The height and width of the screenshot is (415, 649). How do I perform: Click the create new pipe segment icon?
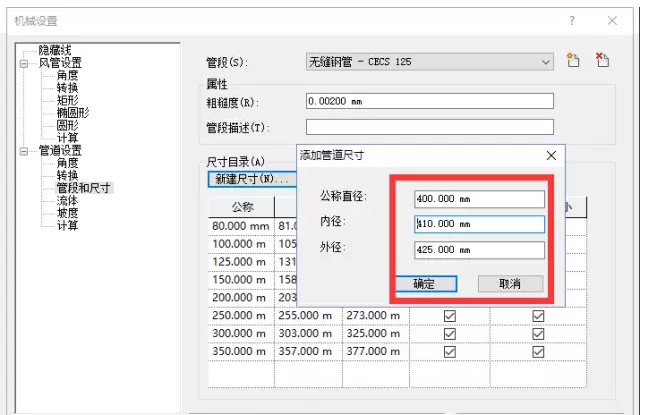pos(574,61)
